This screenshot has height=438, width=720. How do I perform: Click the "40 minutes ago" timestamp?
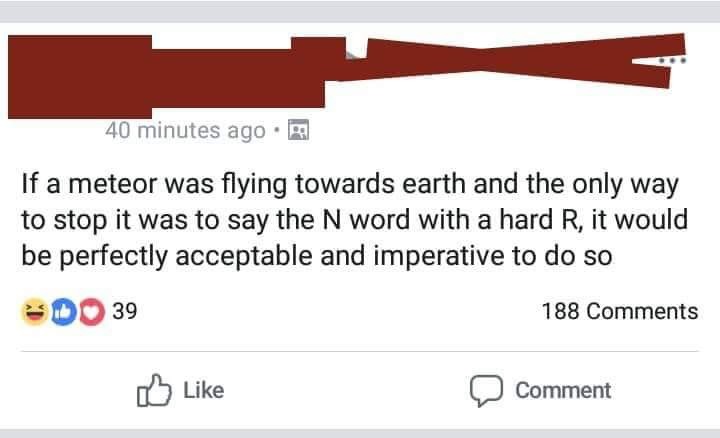(x=185, y=131)
